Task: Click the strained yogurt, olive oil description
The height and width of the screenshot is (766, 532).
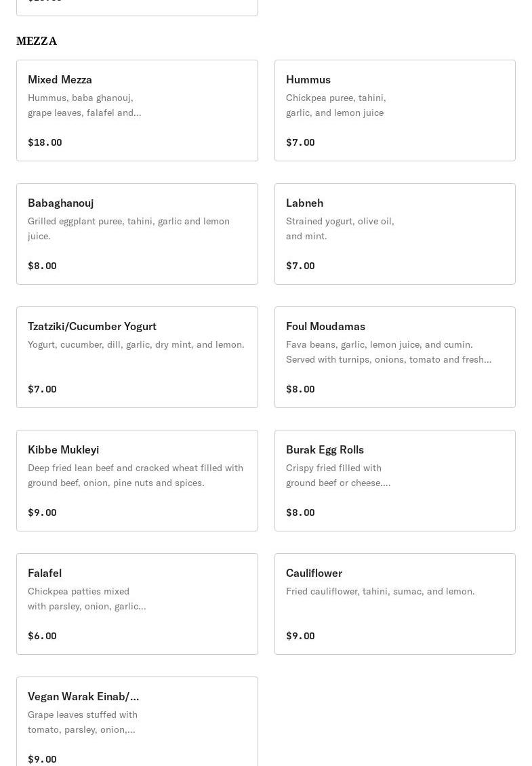Action: [x=340, y=228]
